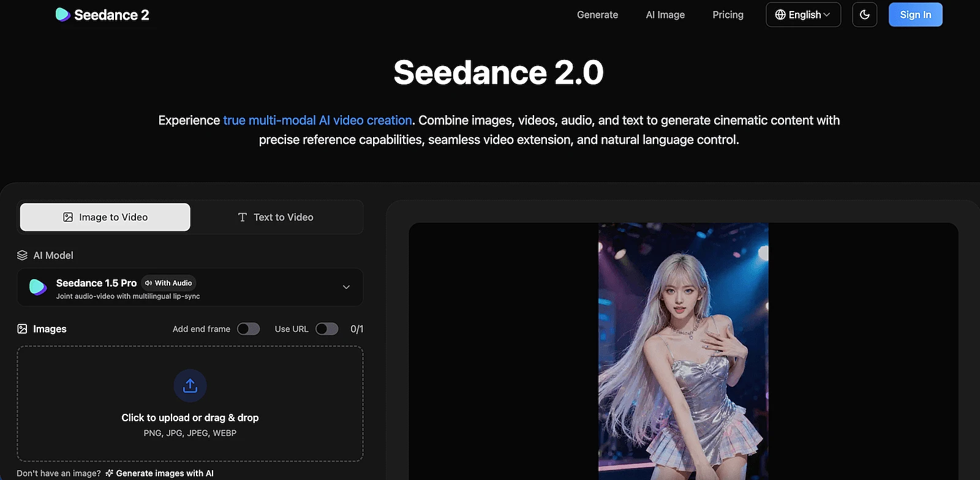Enable the Add end frame switch
980x480 pixels.
point(249,329)
